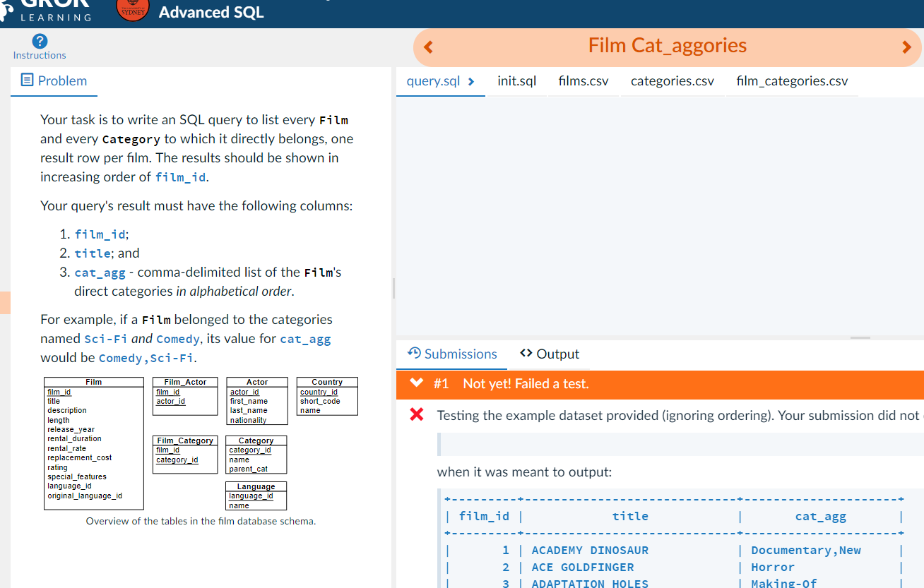
Task: Click the ACADEMY DINOSAUR row title
Action: tap(590, 551)
